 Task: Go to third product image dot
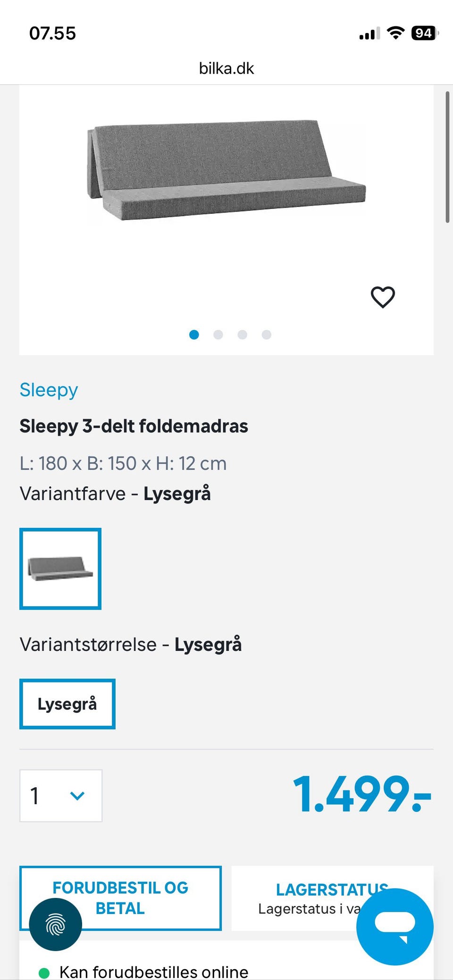242,335
